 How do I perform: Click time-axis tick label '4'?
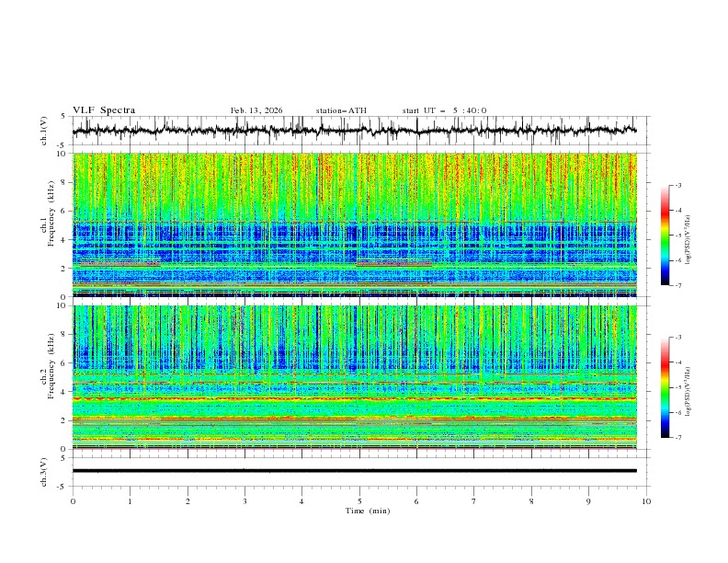tap(301, 501)
